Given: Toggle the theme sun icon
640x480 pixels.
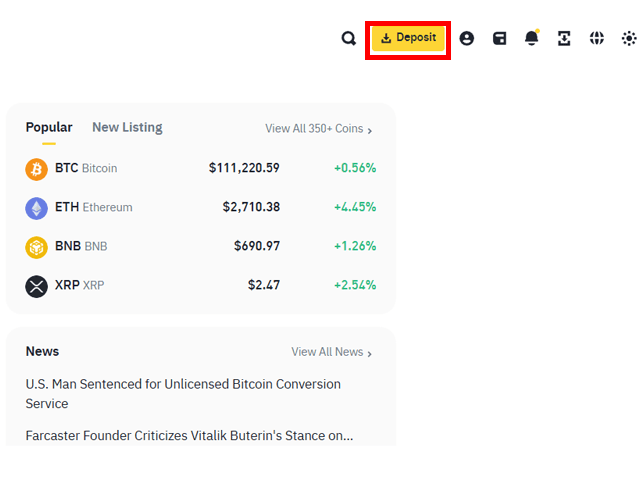Looking at the screenshot, I should click(629, 38).
